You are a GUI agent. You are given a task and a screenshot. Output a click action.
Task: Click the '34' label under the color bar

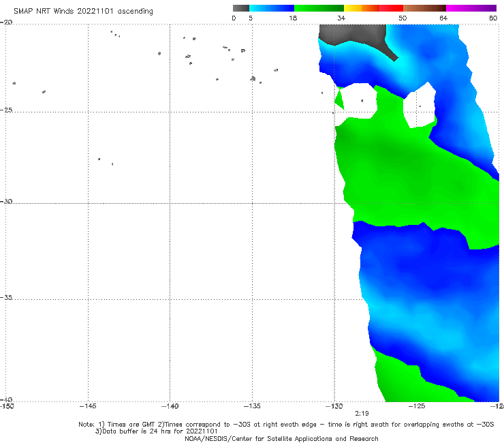tap(341, 18)
